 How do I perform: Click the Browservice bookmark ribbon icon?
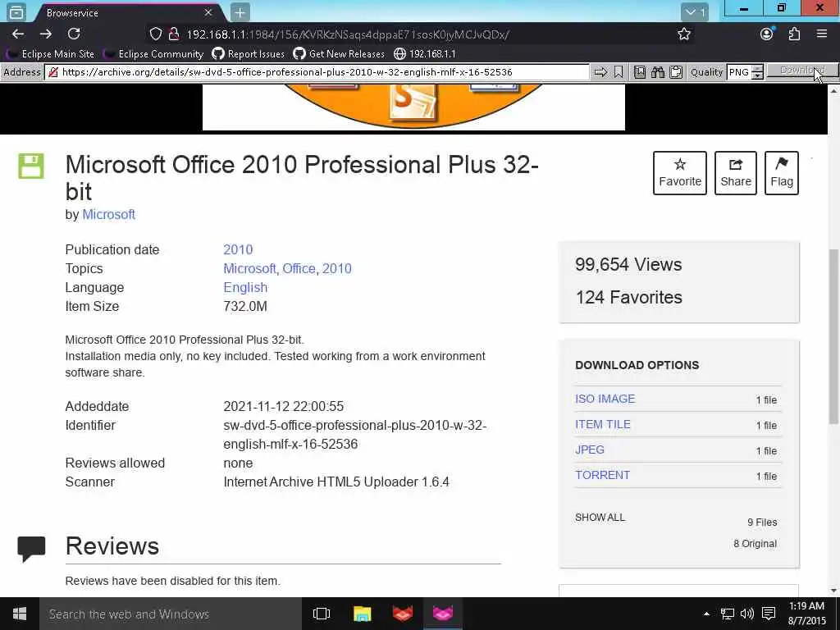pos(619,72)
